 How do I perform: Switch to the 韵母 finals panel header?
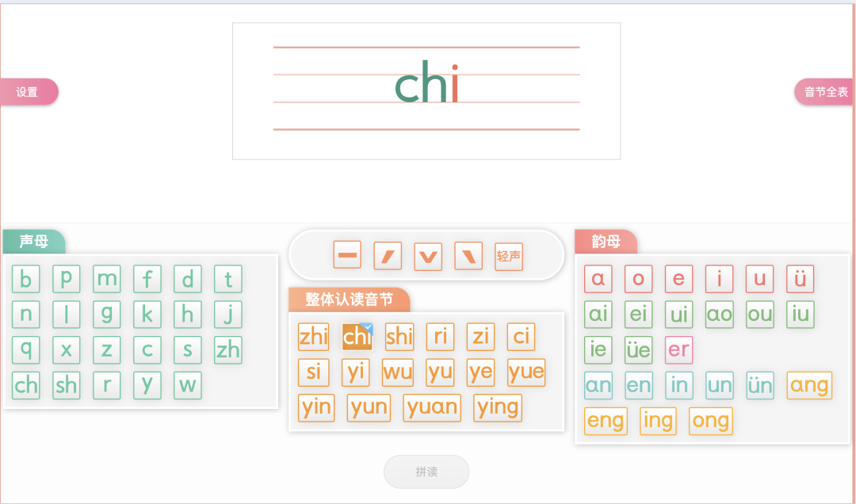coord(606,242)
